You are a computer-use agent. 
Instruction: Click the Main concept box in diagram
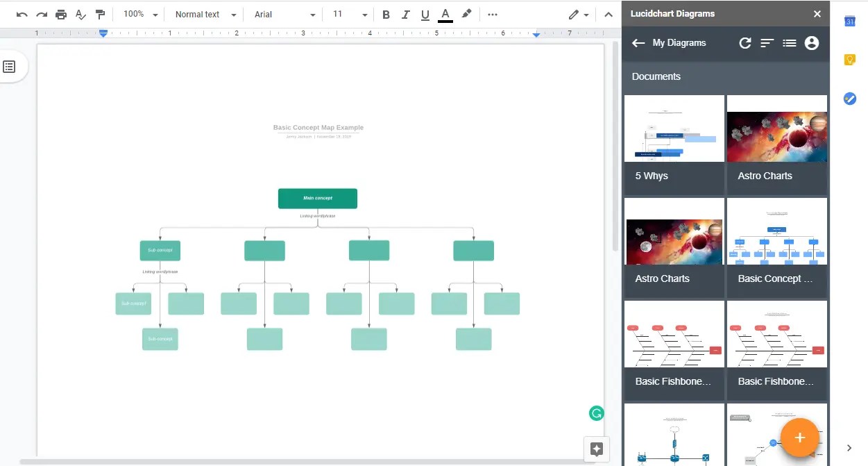click(318, 198)
